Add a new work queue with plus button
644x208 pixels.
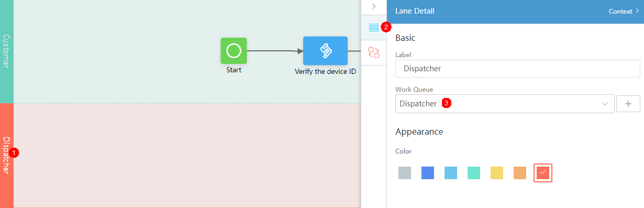(x=628, y=104)
